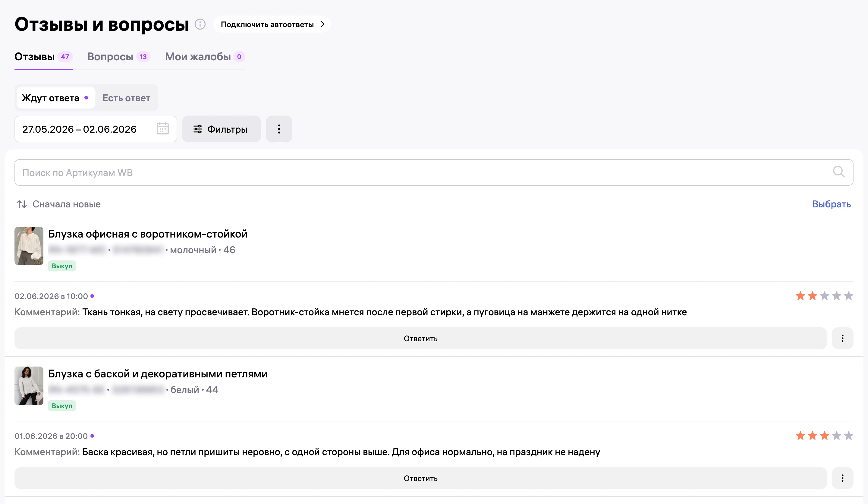The height and width of the screenshot is (504, 868).
Task: Click the Выкуп badge of the белый blouse
Action: pos(62,406)
